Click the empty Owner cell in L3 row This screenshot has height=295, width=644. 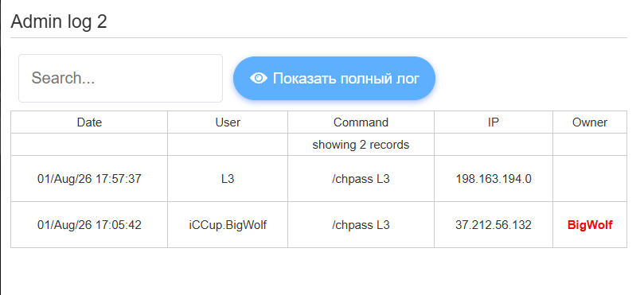(x=590, y=179)
